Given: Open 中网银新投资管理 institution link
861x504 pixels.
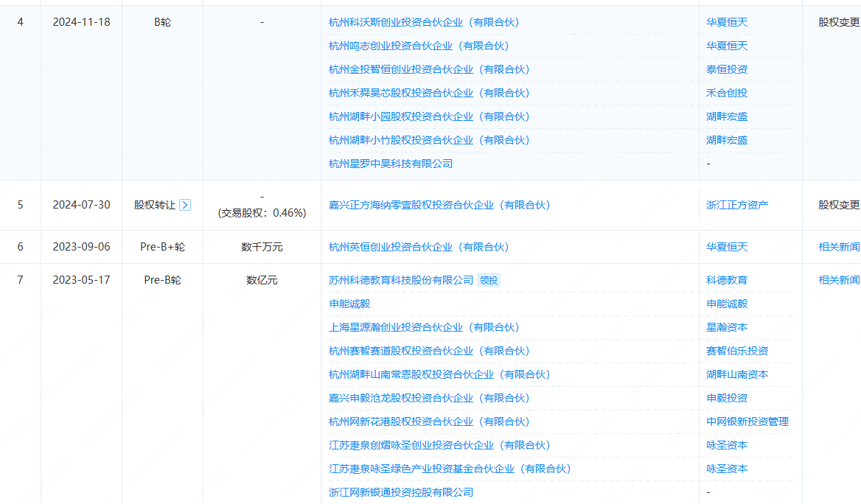Looking at the screenshot, I should tap(747, 422).
